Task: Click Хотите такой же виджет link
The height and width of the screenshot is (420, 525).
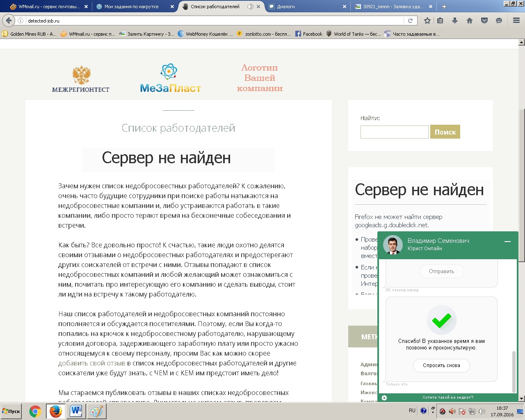Action: [x=448, y=397]
